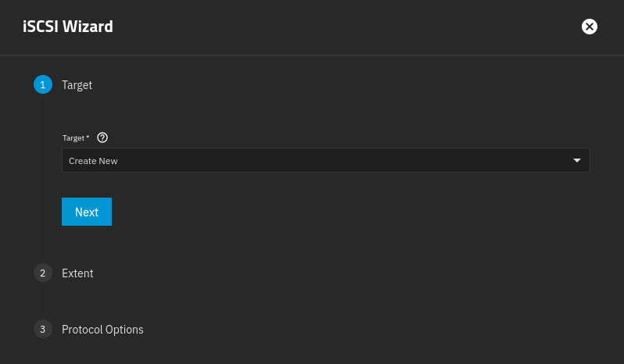Close the iSCSI Wizard dialog
The image size is (624, 364).
click(x=590, y=27)
